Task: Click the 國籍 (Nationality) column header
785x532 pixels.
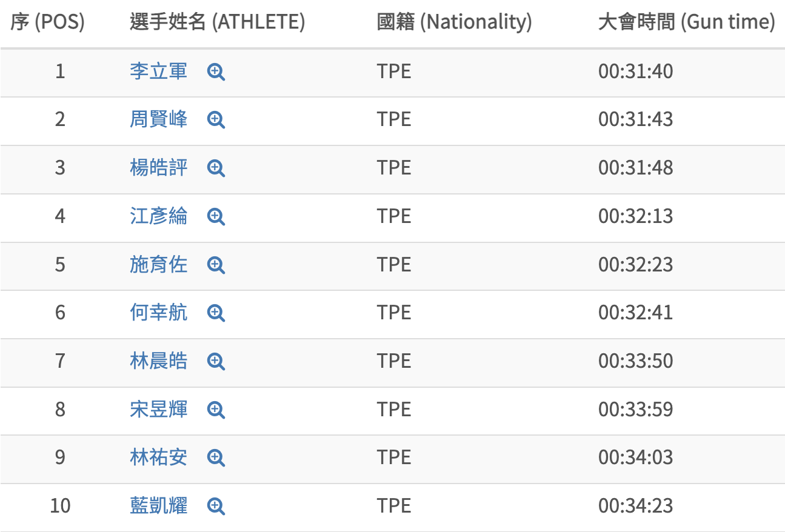Action: point(454,22)
